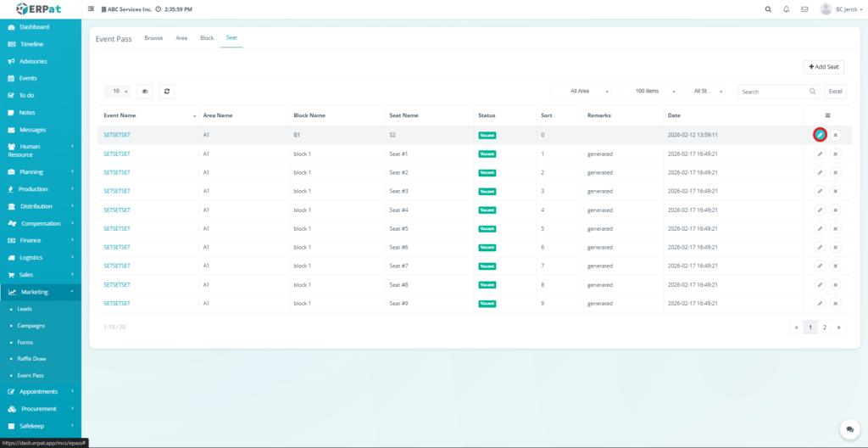Switch to the Browse tab
The image size is (868, 448).
coord(153,38)
